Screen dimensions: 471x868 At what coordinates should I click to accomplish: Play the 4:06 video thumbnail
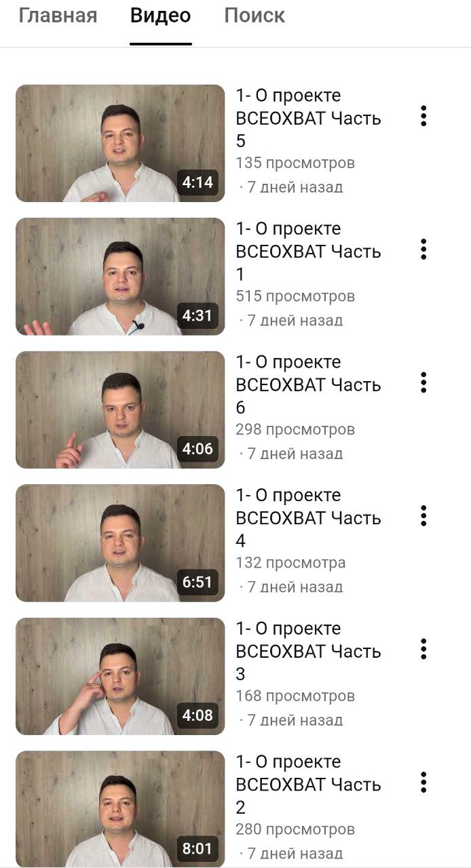(120, 410)
